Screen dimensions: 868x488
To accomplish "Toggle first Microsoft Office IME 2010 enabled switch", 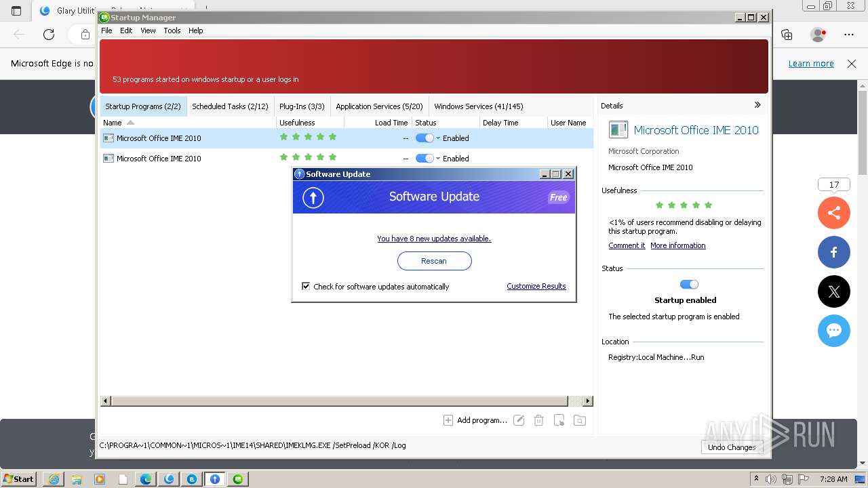I will click(x=425, y=138).
